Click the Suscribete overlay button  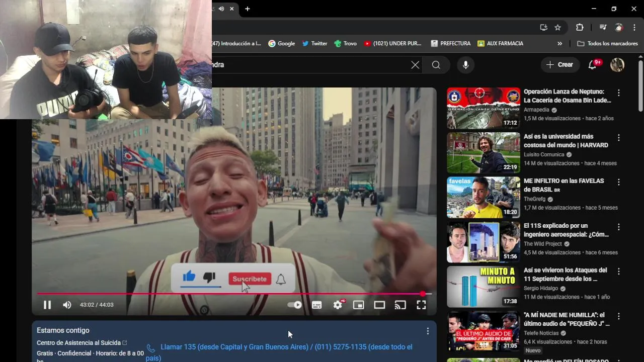[249, 279]
